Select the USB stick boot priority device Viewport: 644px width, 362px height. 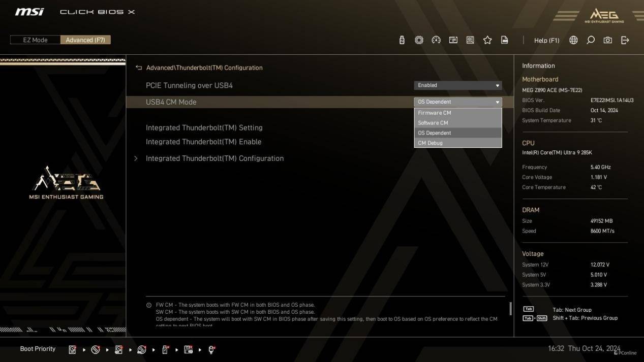pos(165,349)
